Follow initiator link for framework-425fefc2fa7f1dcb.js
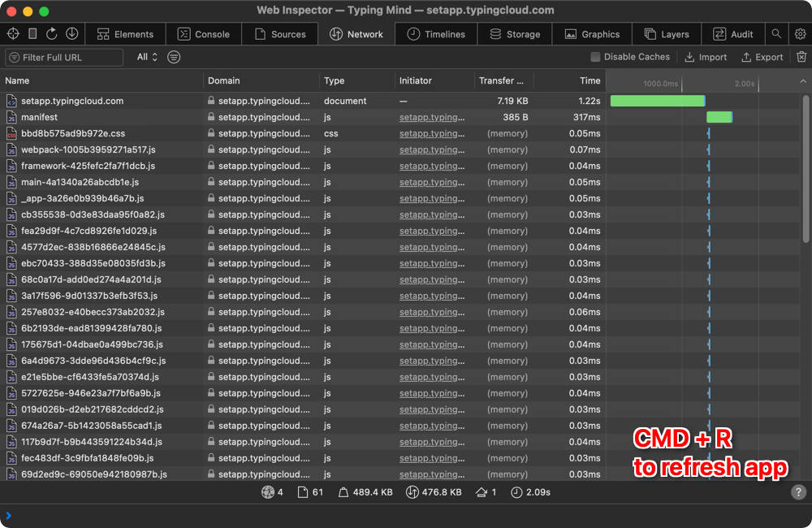Image resolution: width=812 pixels, height=528 pixels. [x=432, y=166]
